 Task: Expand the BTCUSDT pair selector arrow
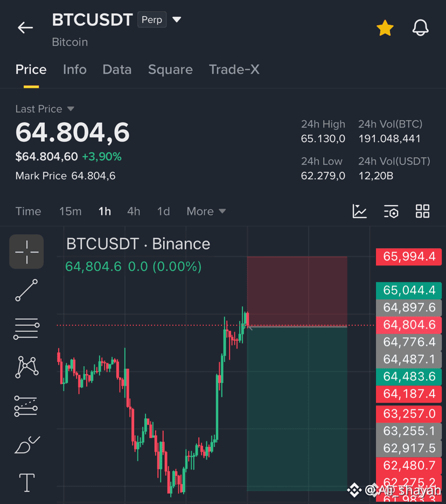(x=177, y=19)
